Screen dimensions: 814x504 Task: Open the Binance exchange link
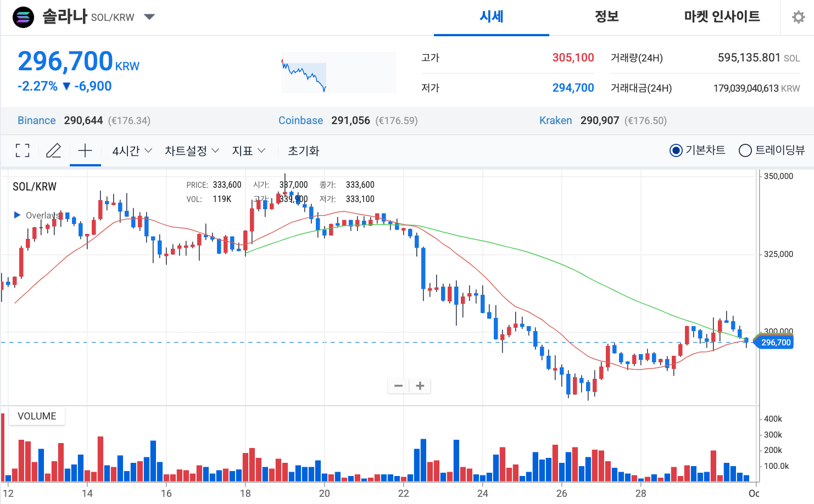(36, 120)
